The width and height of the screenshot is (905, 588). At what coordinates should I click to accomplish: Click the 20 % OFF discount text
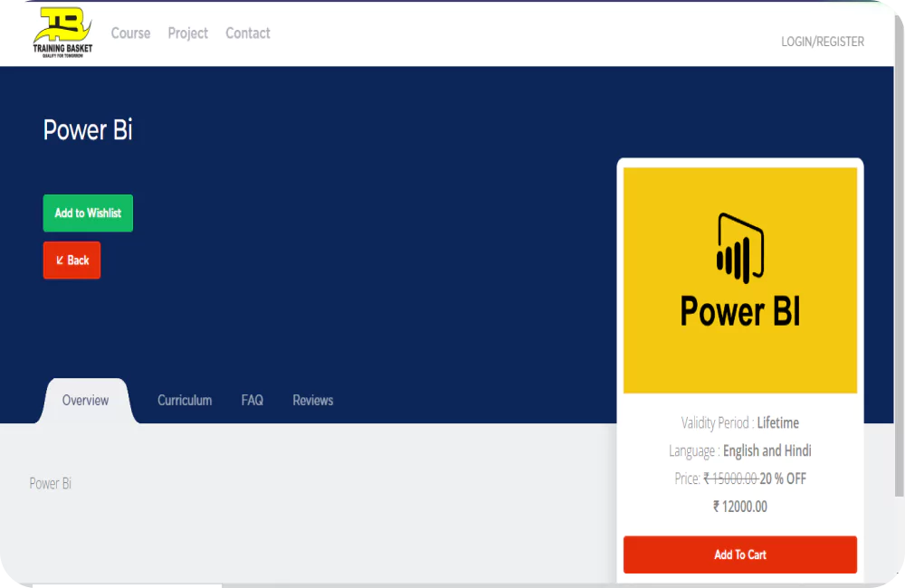click(x=783, y=479)
